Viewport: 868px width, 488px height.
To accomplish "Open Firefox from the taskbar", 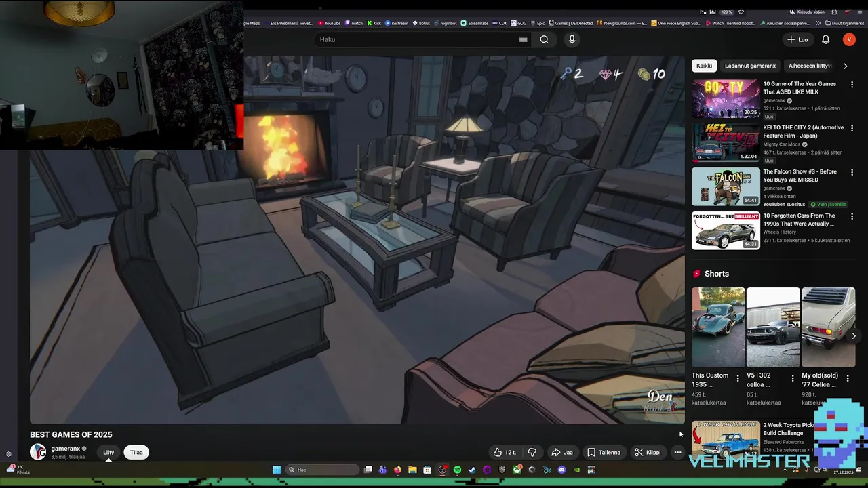I will point(397,470).
